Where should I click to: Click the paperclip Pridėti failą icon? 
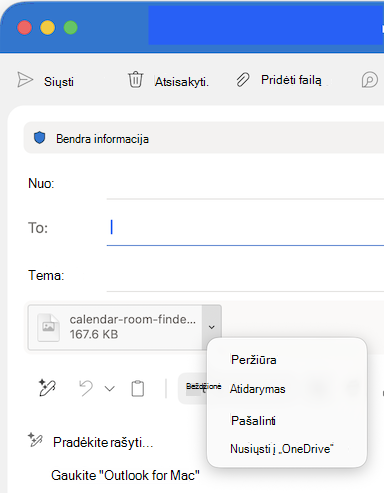pyautogui.click(x=243, y=80)
